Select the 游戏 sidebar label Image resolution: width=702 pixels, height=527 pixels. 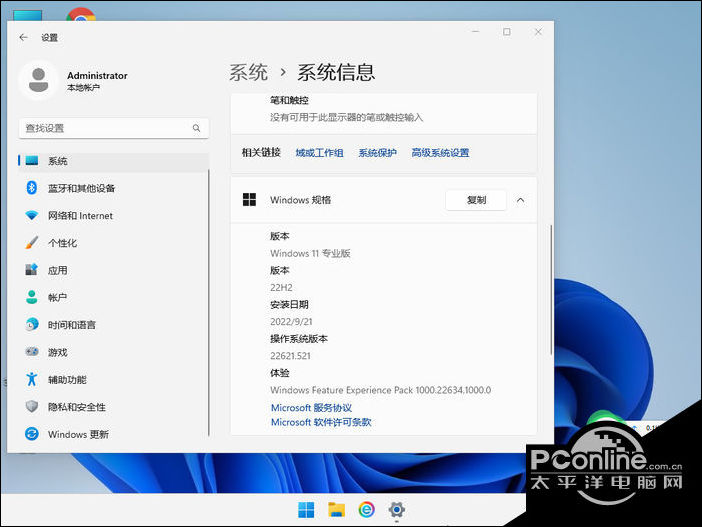pyautogui.click(x=58, y=352)
